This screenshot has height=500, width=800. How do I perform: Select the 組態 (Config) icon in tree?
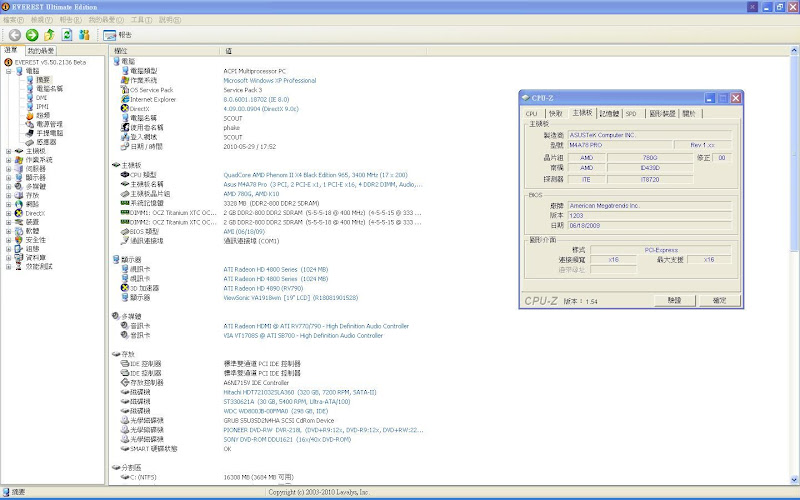coord(19,248)
